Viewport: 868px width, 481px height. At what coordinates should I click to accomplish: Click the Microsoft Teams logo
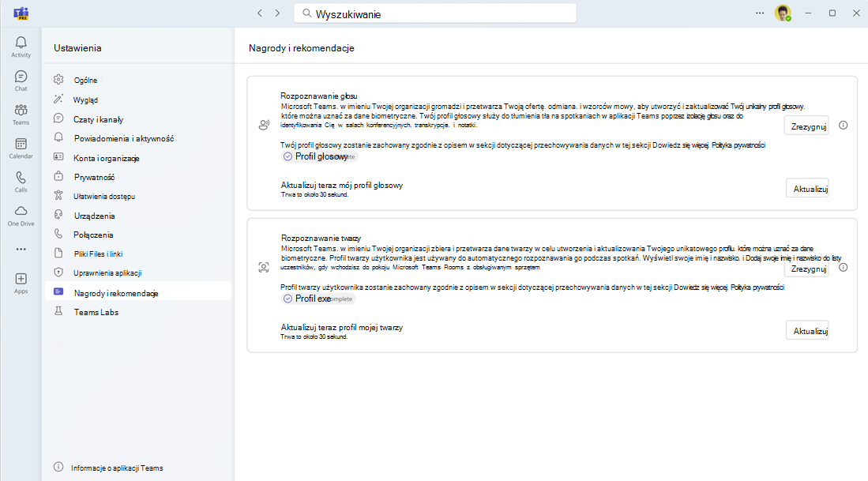[x=21, y=13]
